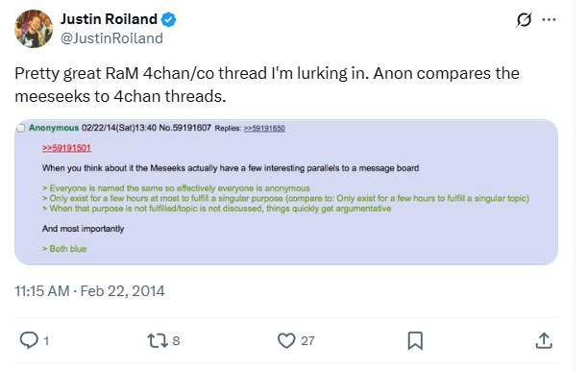Click the reply count 1

point(46,340)
